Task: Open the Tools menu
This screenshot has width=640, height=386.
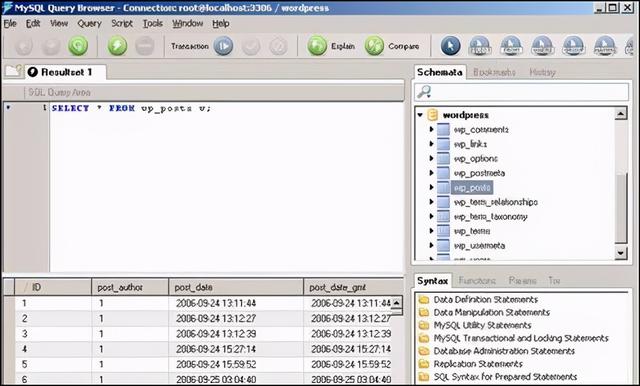Action: (153, 24)
